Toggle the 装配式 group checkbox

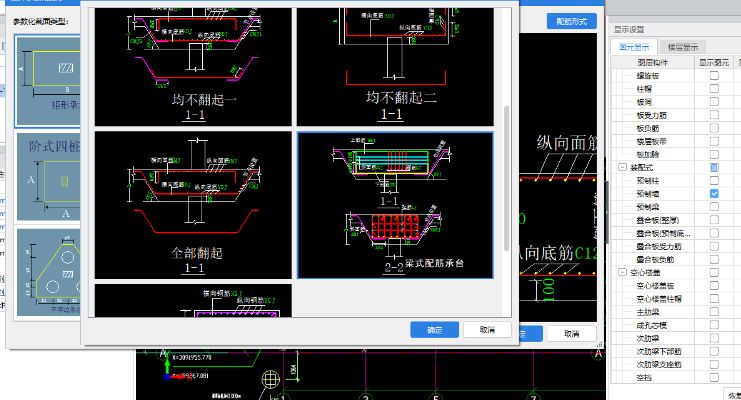tap(714, 167)
